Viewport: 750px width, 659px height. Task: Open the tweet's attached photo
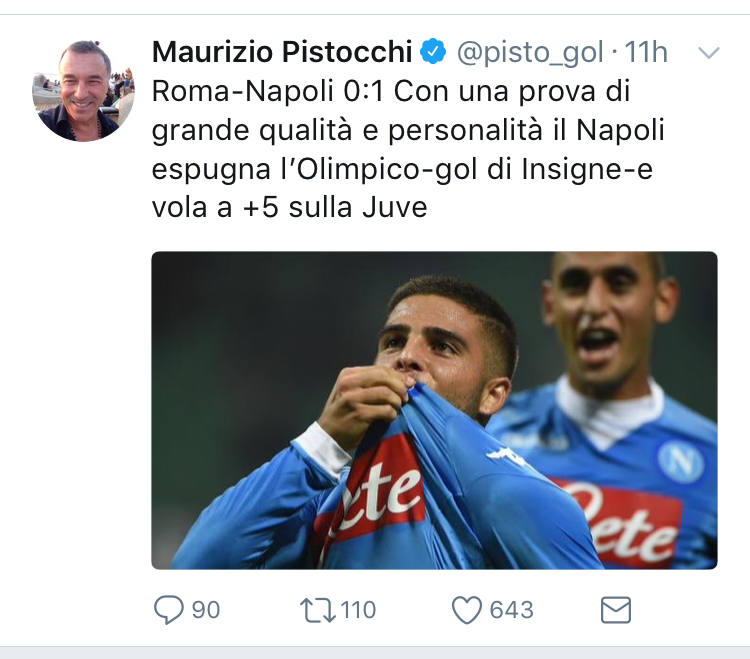(x=434, y=410)
